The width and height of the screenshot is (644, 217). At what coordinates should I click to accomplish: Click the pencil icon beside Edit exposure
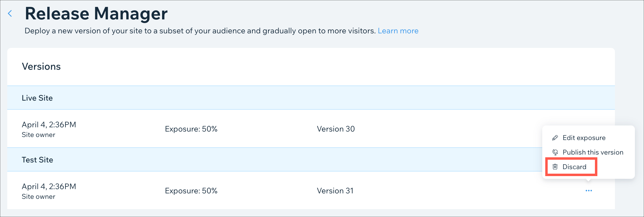click(x=555, y=138)
